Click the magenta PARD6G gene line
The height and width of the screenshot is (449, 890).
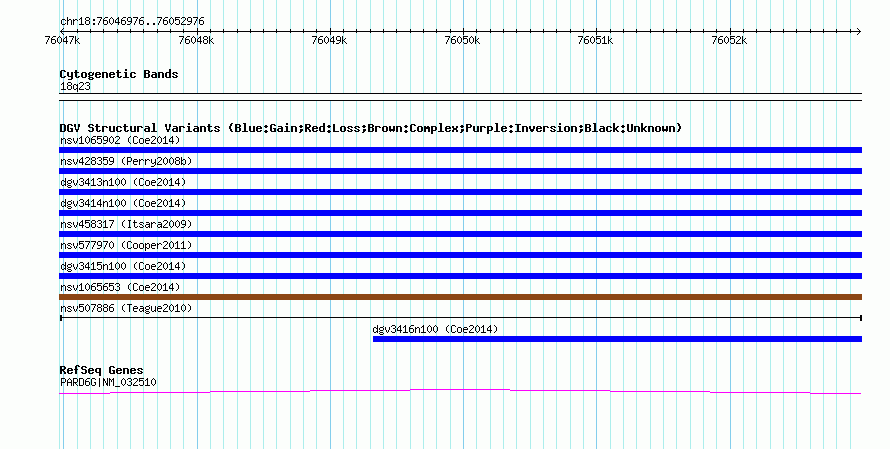point(460,391)
